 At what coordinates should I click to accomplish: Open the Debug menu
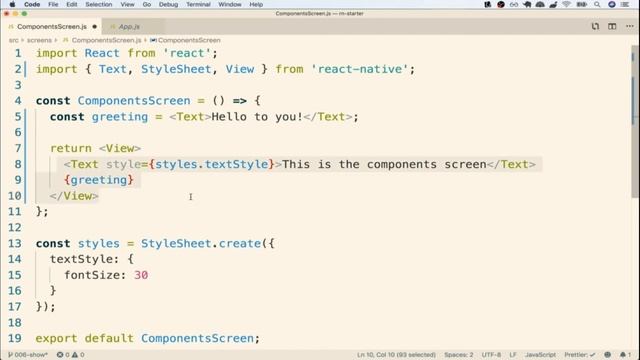pos(168,4)
